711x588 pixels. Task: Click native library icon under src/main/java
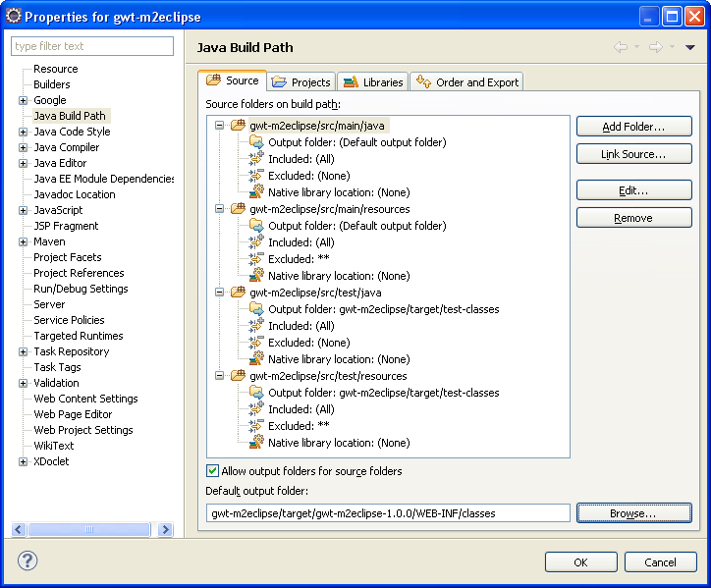256,191
